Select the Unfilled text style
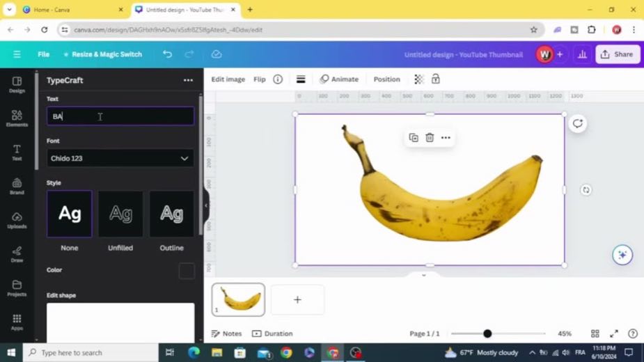The width and height of the screenshot is (644, 362). point(120,214)
